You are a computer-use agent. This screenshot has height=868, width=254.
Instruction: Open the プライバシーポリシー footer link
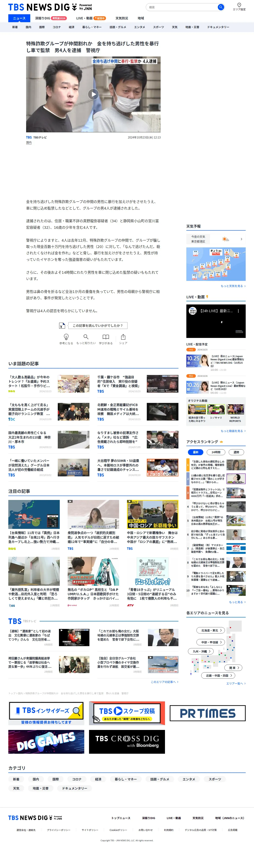59,830
